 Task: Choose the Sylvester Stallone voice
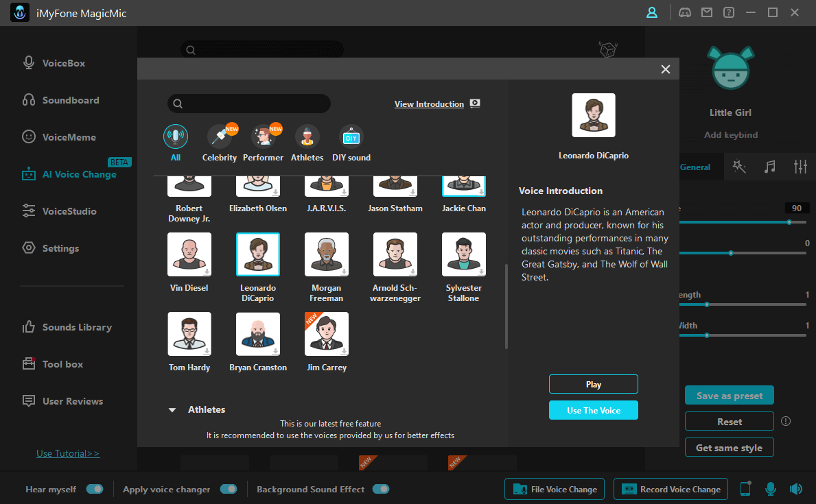[x=464, y=254]
